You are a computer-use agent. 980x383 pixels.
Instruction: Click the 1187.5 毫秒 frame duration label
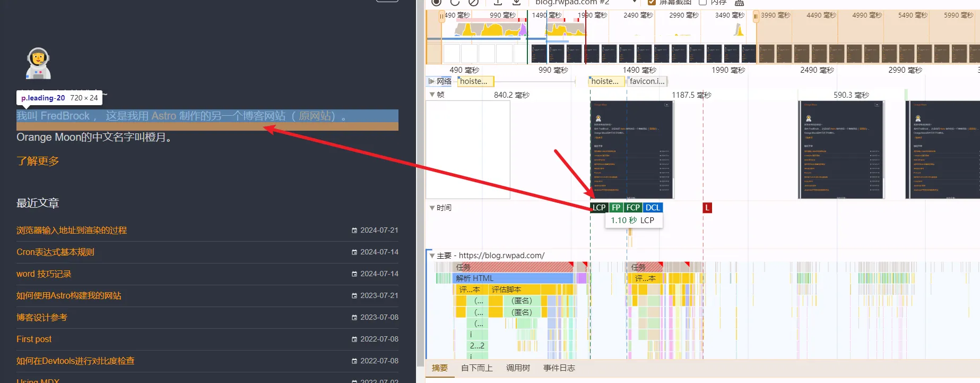(x=691, y=95)
